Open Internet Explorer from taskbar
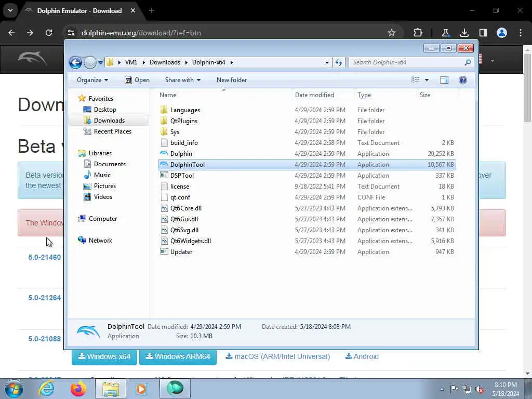 click(46, 389)
